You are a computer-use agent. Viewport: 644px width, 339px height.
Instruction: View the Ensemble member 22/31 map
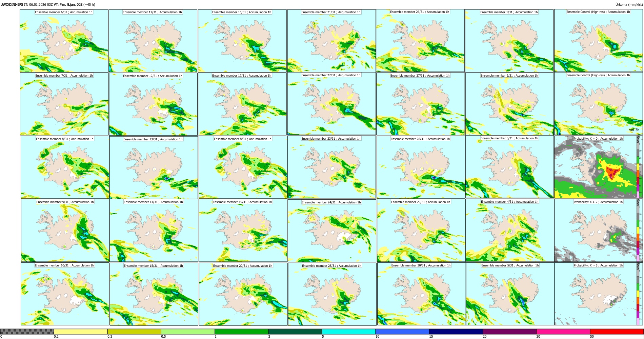(x=331, y=104)
